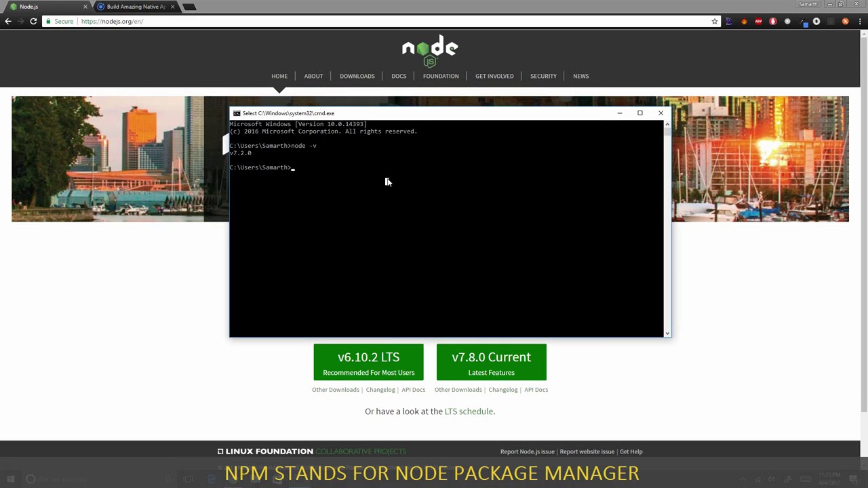Download v6.10.2 LTS version
The height and width of the screenshot is (488, 868).
tap(368, 362)
